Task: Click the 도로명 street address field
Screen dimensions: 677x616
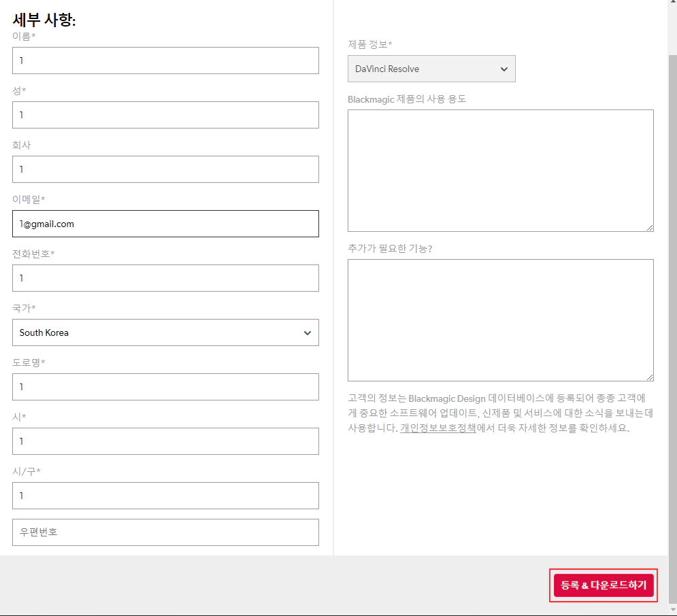Action: pyautogui.click(x=165, y=386)
